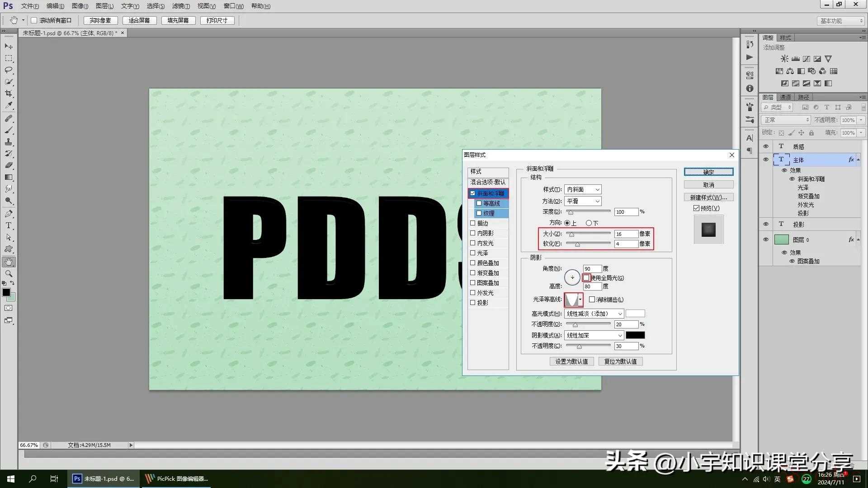This screenshot has width=868, height=488.
Task: Select the Gradient tool
Action: coord(9,177)
